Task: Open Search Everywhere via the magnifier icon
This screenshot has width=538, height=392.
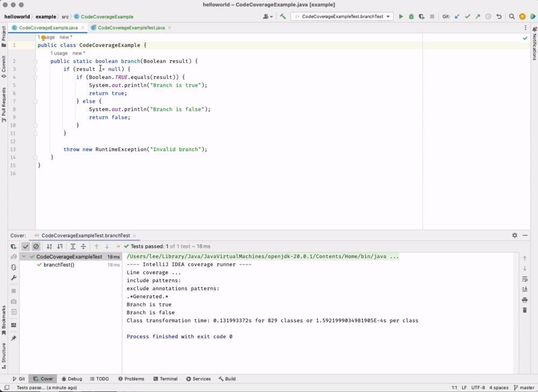Action: coord(512,17)
